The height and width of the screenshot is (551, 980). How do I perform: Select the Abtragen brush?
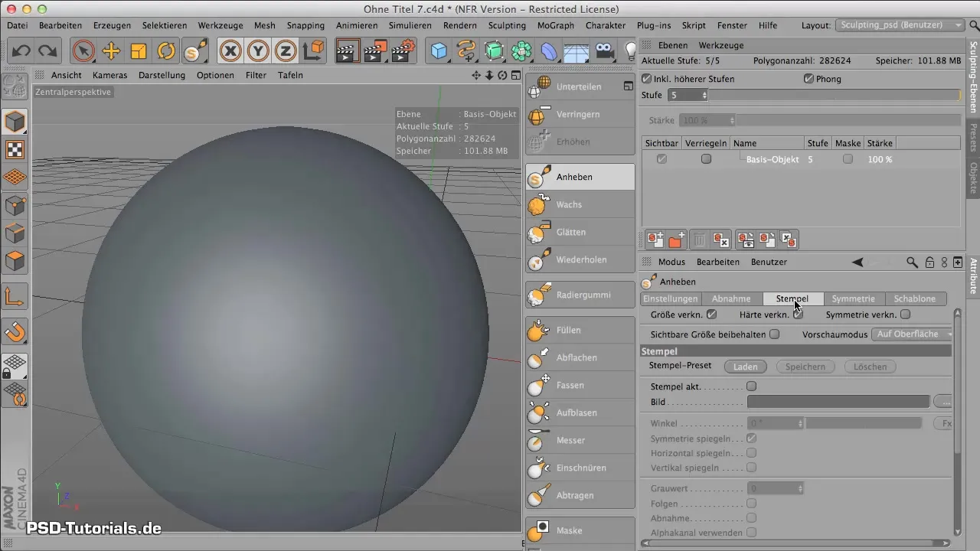click(x=580, y=495)
